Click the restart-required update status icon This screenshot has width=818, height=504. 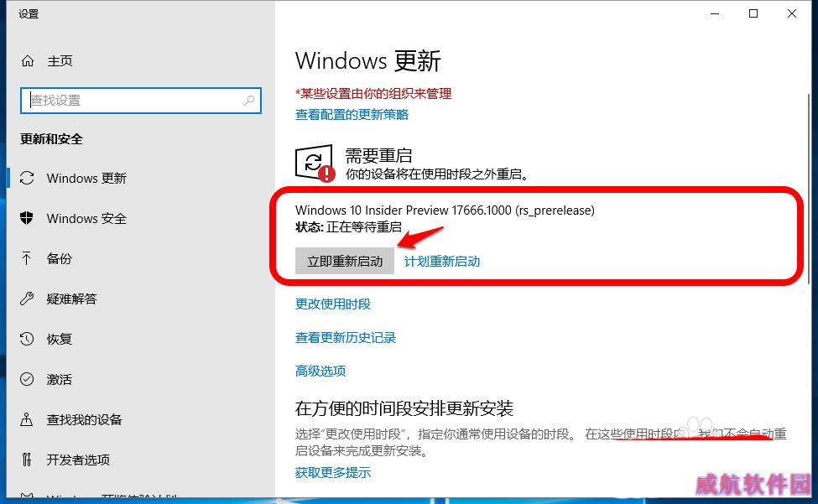(315, 164)
